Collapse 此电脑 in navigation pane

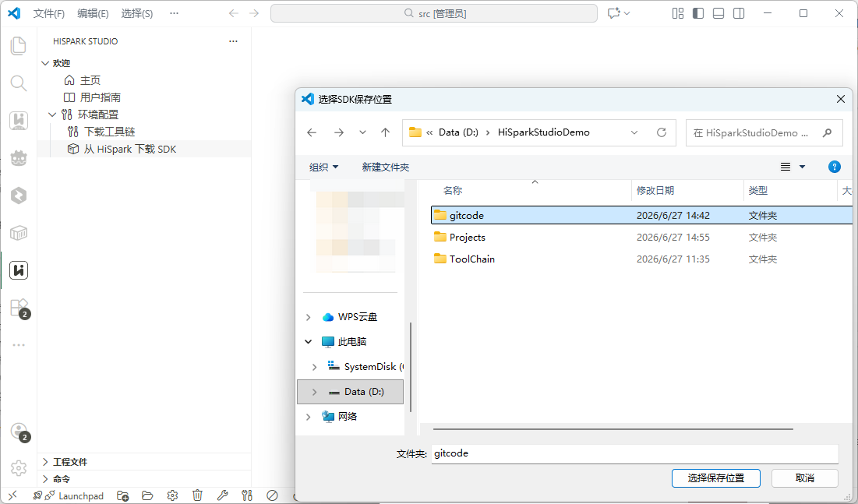pos(308,341)
